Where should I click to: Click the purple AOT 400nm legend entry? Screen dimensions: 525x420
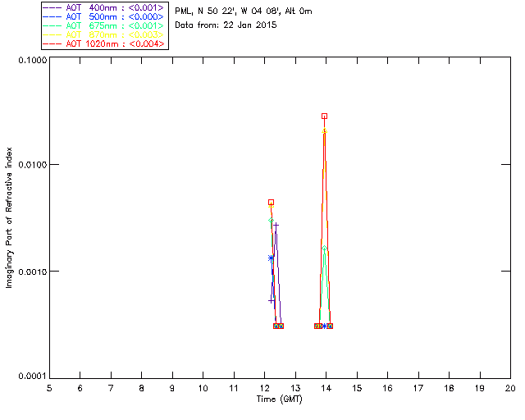coord(103,7)
